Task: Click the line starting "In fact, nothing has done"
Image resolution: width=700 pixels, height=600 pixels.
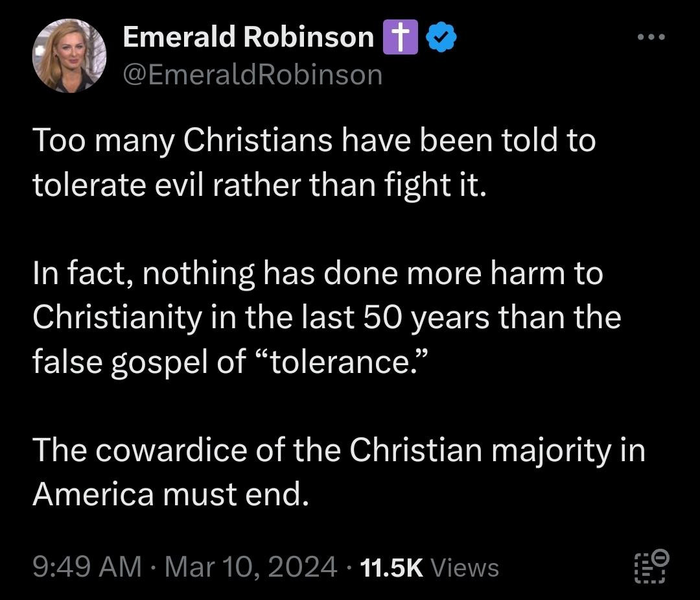Action: pos(318,274)
